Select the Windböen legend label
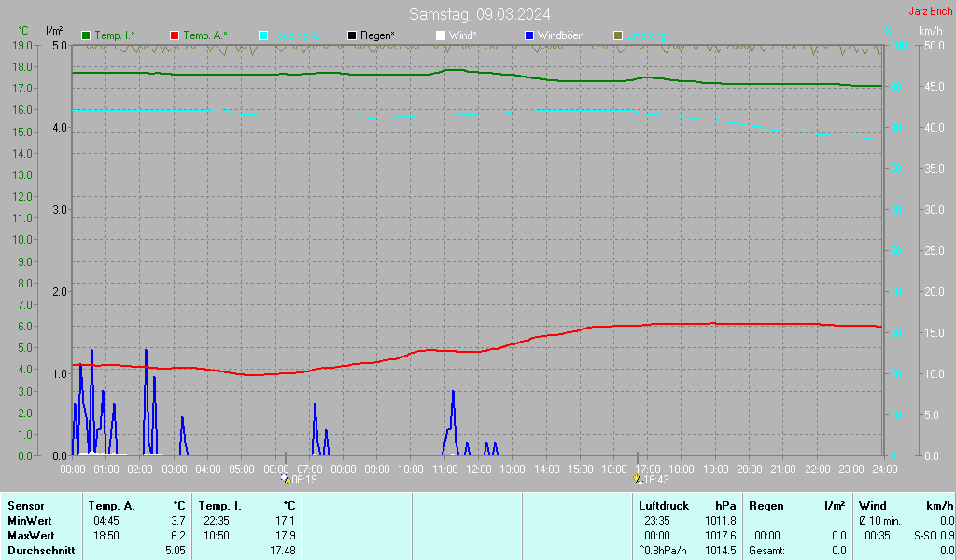The width and height of the screenshot is (956, 560). pos(560,35)
